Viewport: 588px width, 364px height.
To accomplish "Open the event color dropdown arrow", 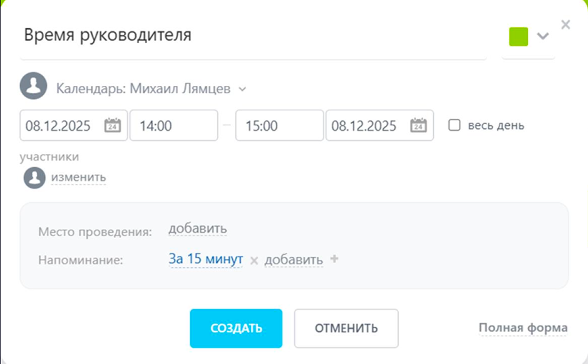I will (543, 36).
